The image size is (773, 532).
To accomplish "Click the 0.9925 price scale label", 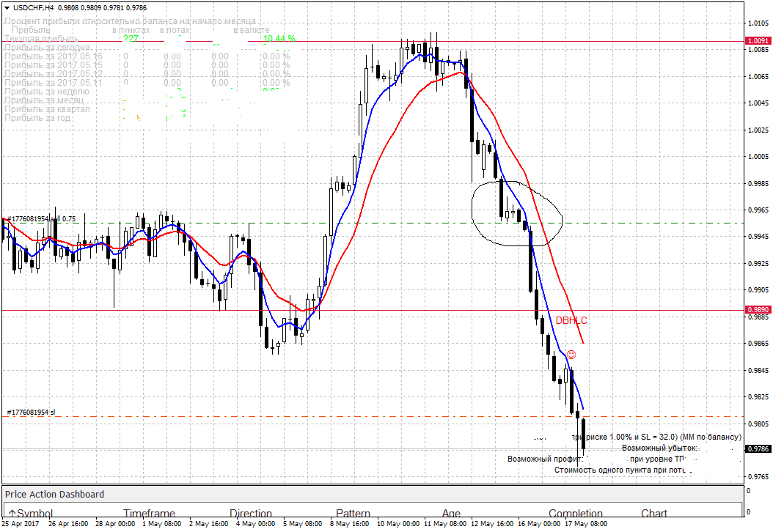I will pyautogui.click(x=758, y=264).
